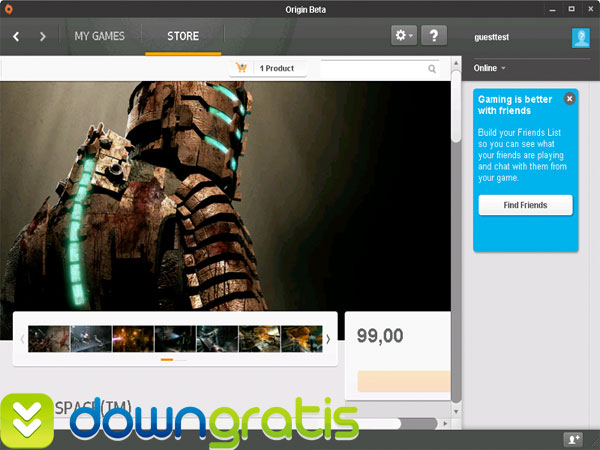The height and width of the screenshot is (450, 600).
Task: Click the search magnifier icon
Action: [432, 69]
